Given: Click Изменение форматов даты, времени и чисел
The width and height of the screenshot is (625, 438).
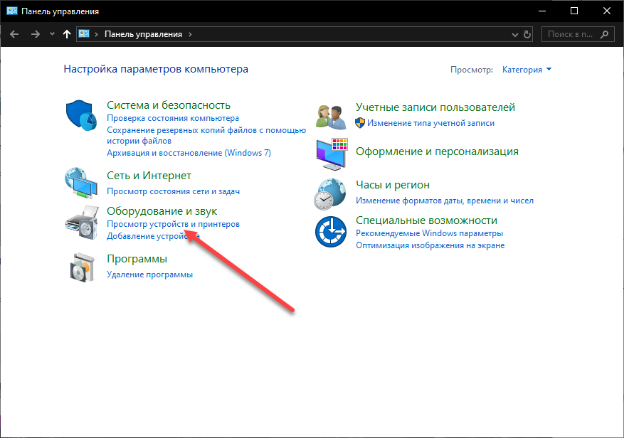Looking at the screenshot, I should 444,200.
